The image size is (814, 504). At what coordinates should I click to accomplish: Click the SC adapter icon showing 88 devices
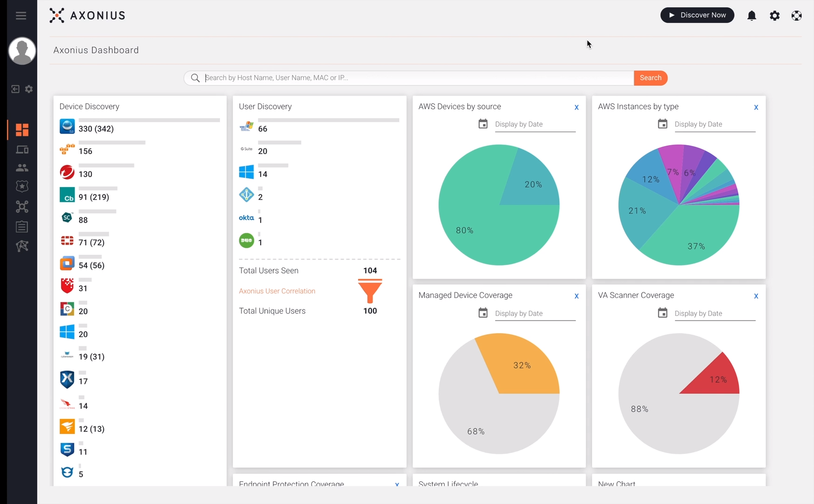67,217
